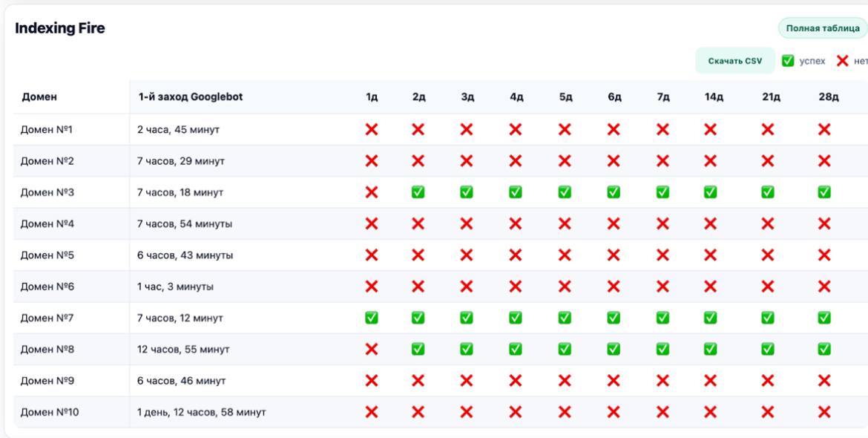Click the red cross for Домен №5 at 4д
Image resolution: width=868 pixels, height=438 pixels.
[x=516, y=255]
